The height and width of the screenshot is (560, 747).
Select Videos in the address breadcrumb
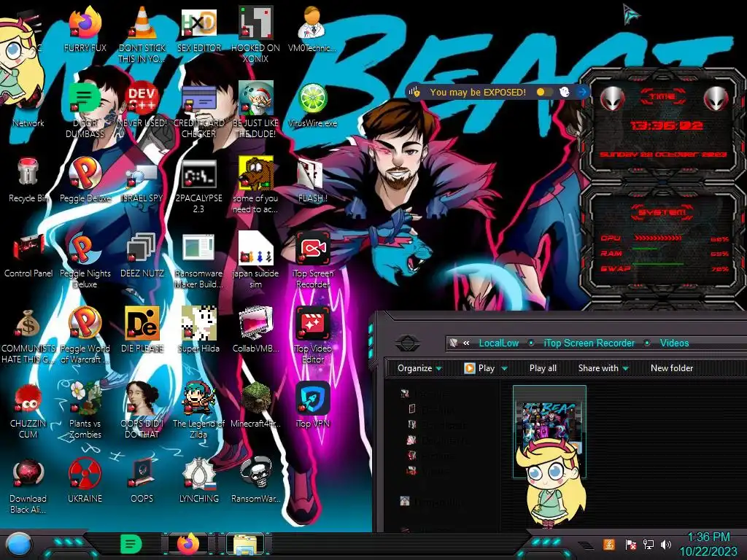coord(674,343)
